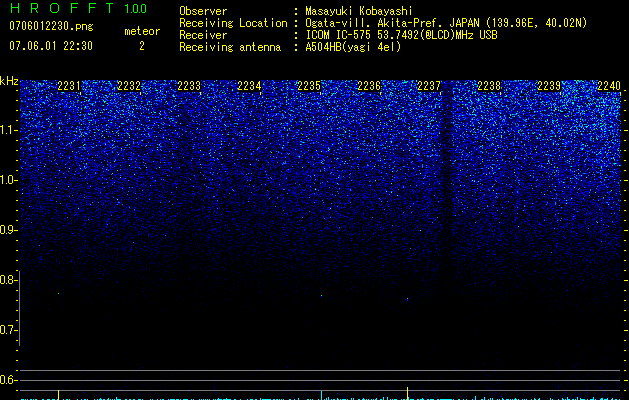Click time marker 2232
The image size is (629, 400).
[129, 86]
